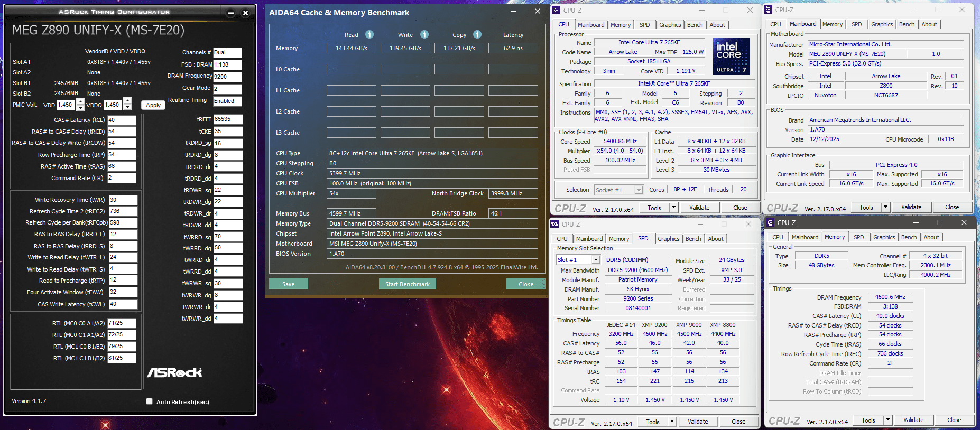Click Apply button for PMIC voltage
The width and height of the screenshot is (980, 430).
pos(153,105)
